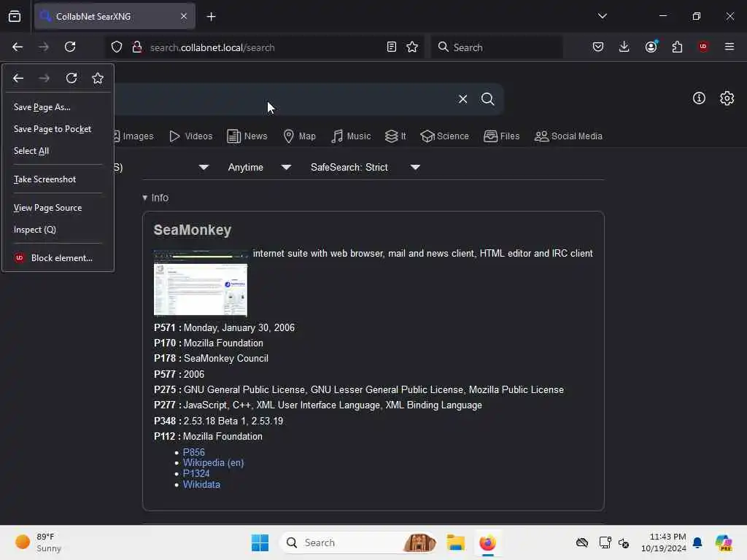Open a new tab with plus button

click(x=211, y=17)
